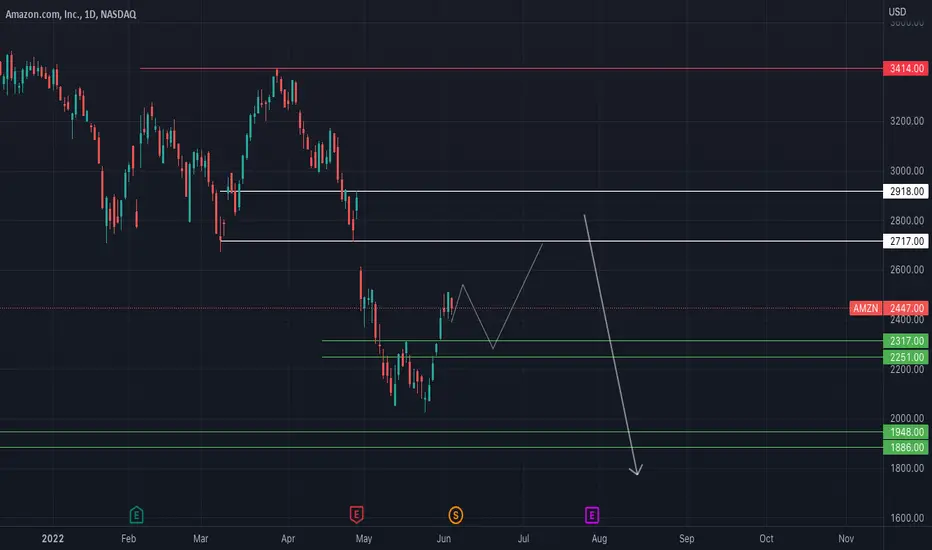Click the 1600.00 price axis tick
This screenshot has height=550, width=932.
pos(906,518)
